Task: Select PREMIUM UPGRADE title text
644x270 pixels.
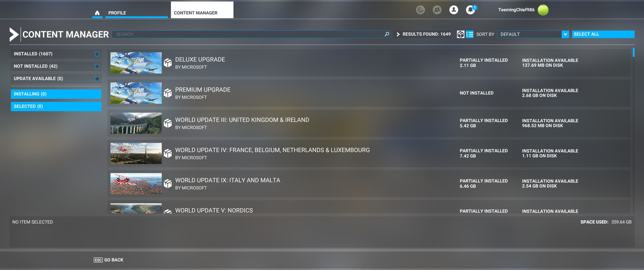Action: 203,90
